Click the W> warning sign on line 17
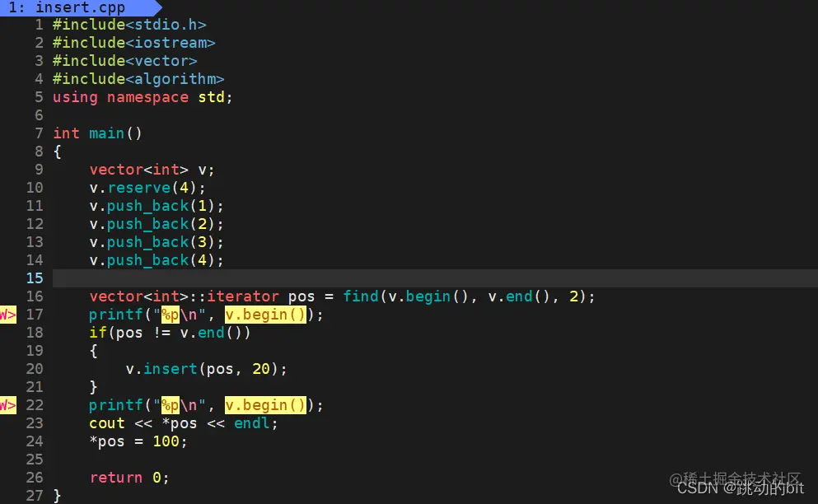The width and height of the screenshot is (818, 504). (7, 315)
